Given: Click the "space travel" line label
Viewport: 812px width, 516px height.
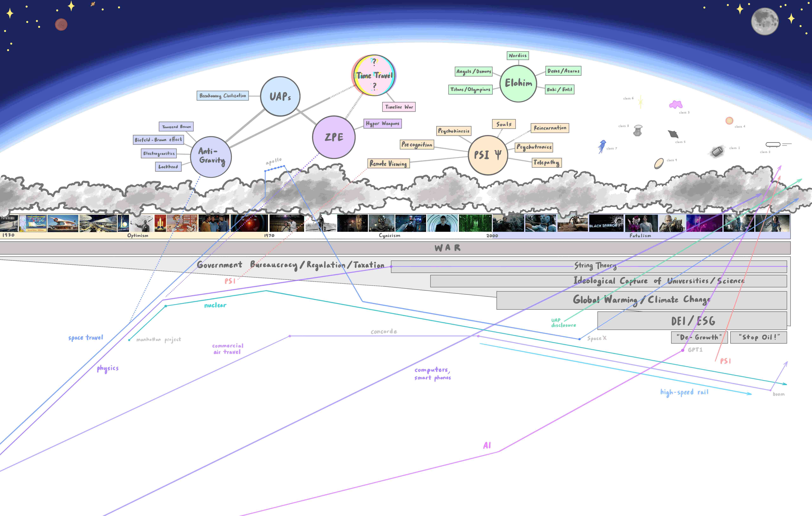Looking at the screenshot, I should click(x=86, y=338).
